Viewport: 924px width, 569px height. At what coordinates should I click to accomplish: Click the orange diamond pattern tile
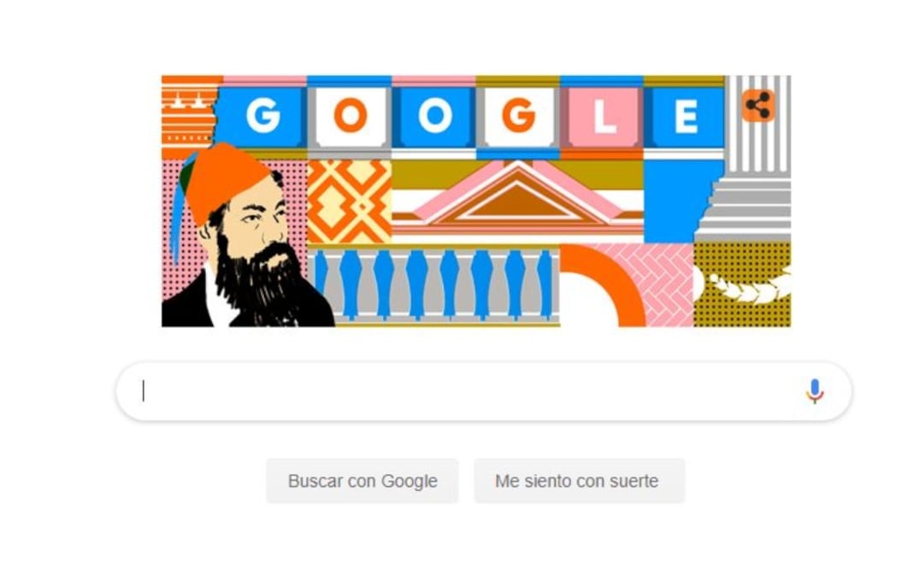click(350, 202)
